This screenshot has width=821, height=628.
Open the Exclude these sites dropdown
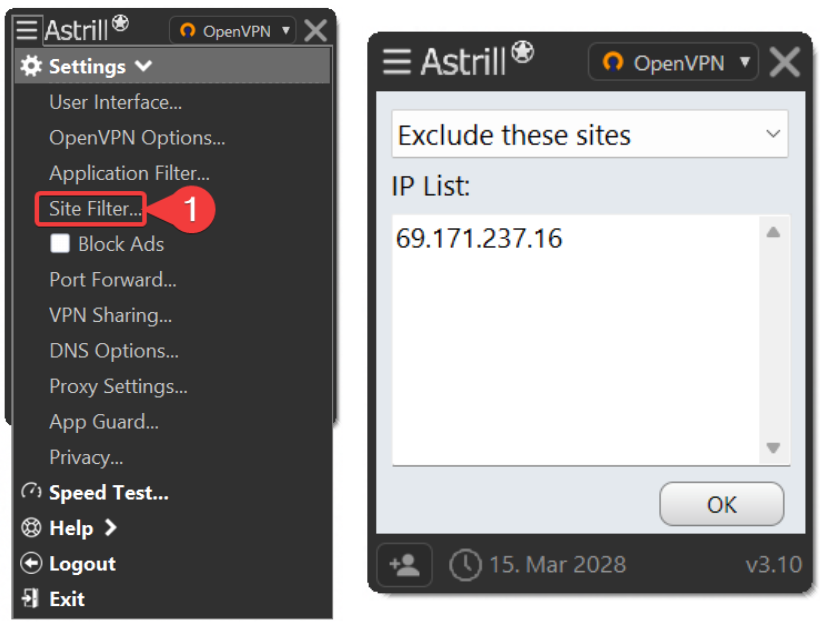coord(590,134)
